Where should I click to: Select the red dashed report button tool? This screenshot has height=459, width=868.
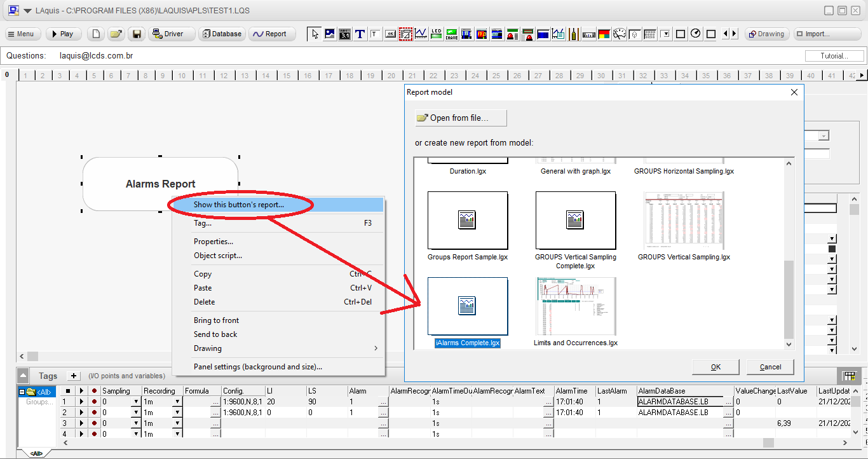point(405,34)
